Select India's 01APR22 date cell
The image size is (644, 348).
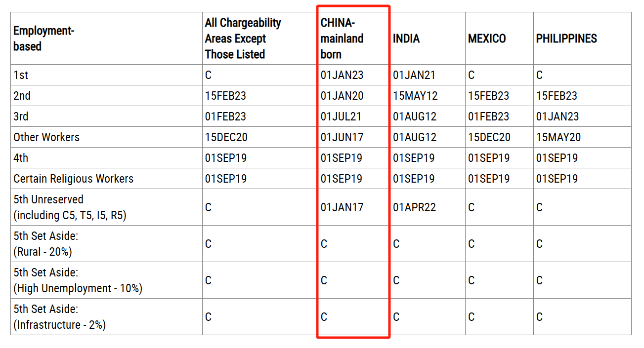(414, 207)
